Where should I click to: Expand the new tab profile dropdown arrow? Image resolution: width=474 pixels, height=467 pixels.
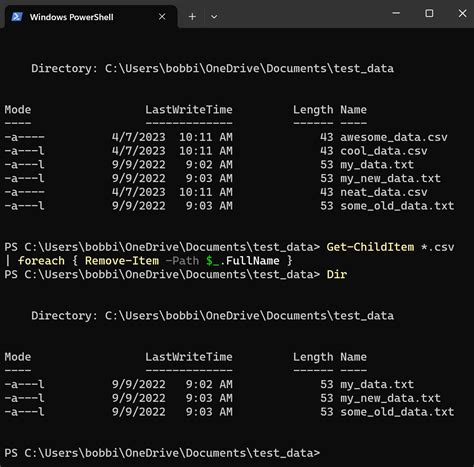[214, 17]
